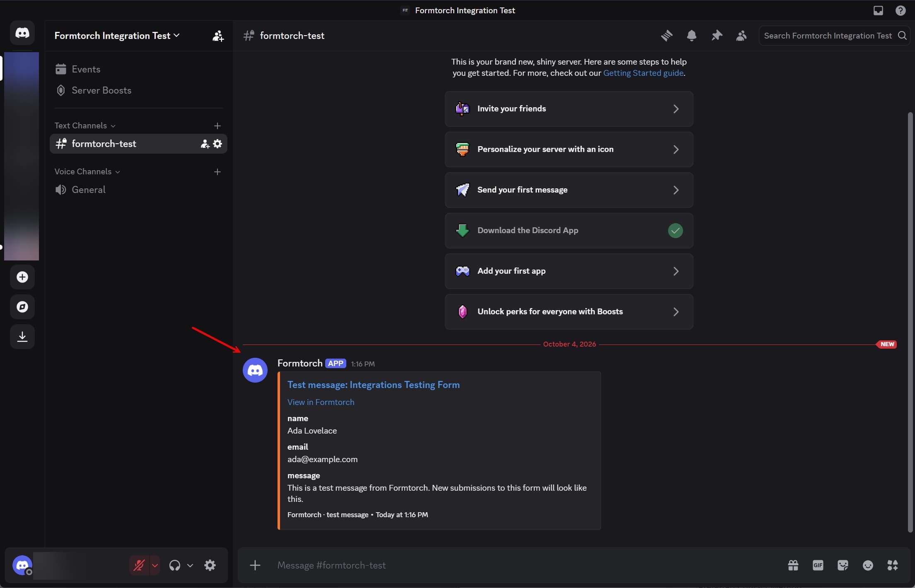Click Search Formtorch Integration Test box
Image resolution: width=915 pixels, height=588 pixels.
[834, 36]
